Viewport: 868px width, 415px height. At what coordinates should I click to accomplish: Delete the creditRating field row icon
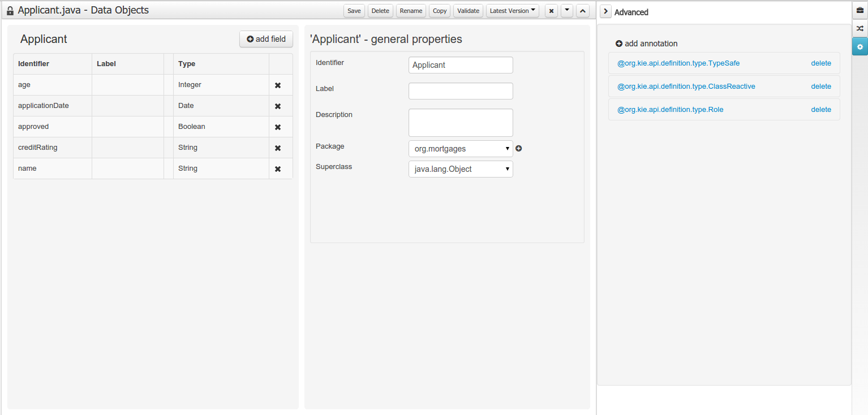click(278, 148)
